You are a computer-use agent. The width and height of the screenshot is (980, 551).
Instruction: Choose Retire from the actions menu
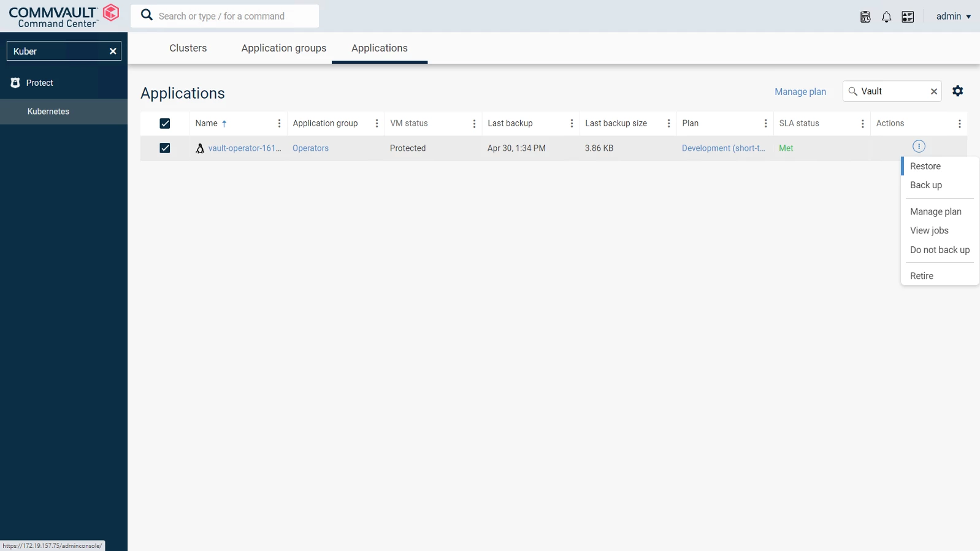click(x=939, y=276)
